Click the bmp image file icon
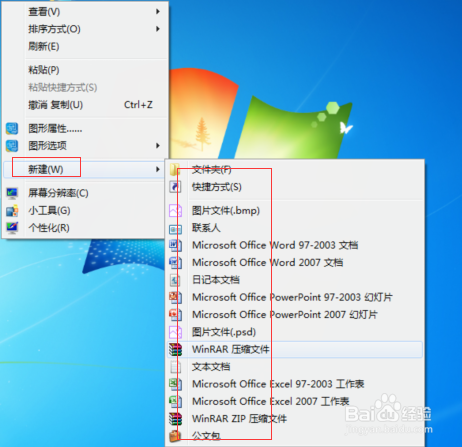The width and height of the screenshot is (462, 447). point(175,211)
